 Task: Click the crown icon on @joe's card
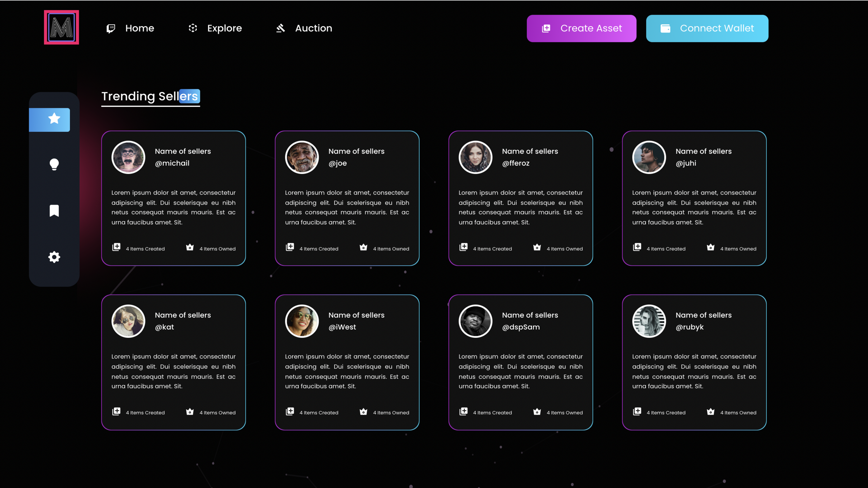[x=363, y=247]
